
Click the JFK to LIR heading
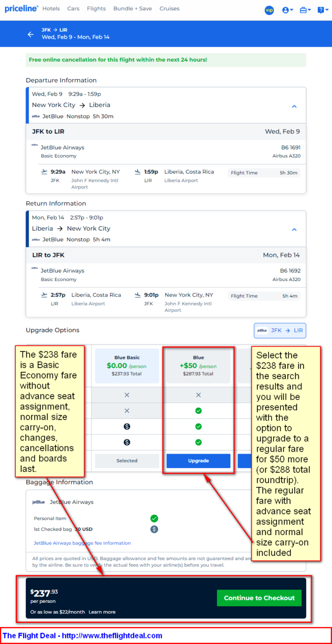(48, 132)
